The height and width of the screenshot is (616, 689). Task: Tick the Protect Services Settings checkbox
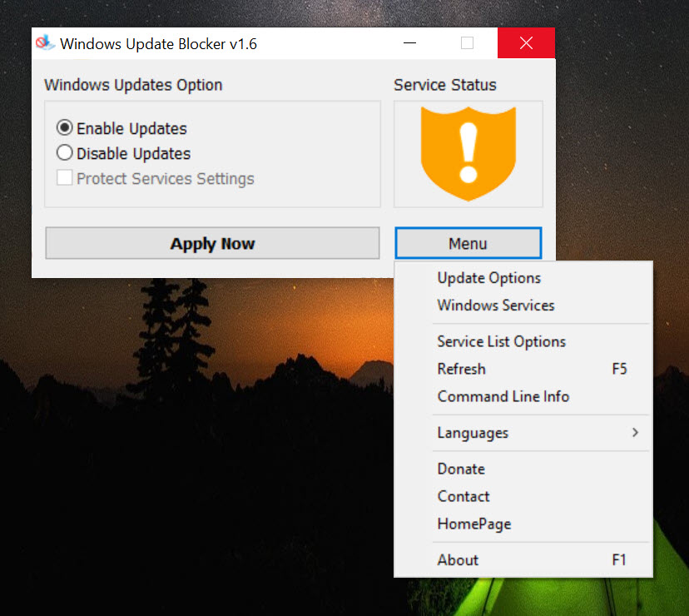point(65,178)
